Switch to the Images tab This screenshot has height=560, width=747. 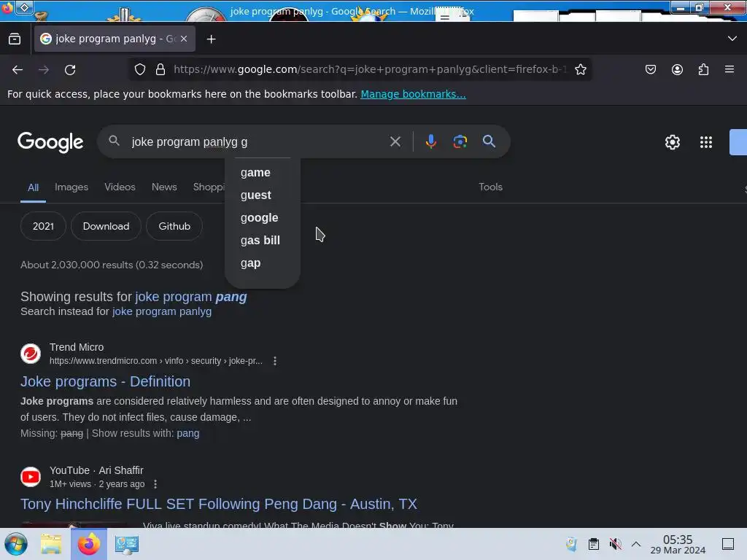coord(71,187)
